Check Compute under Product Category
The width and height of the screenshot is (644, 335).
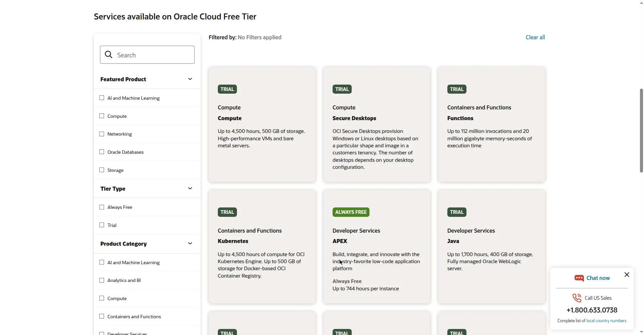tap(102, 298)
